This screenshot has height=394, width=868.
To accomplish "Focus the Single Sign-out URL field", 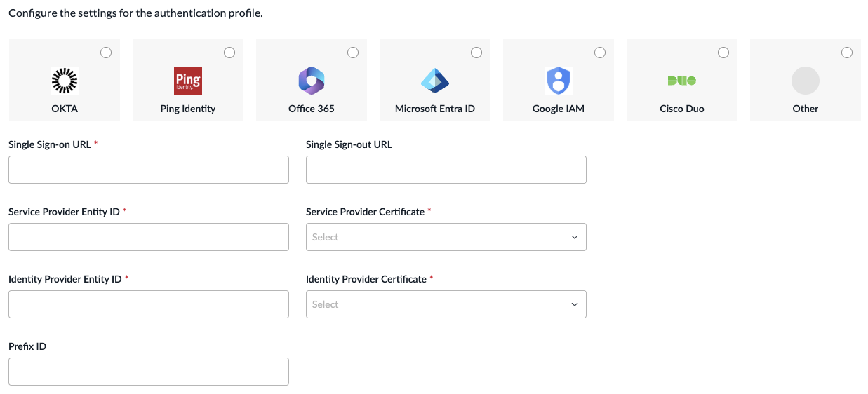I will click(446, 170).
